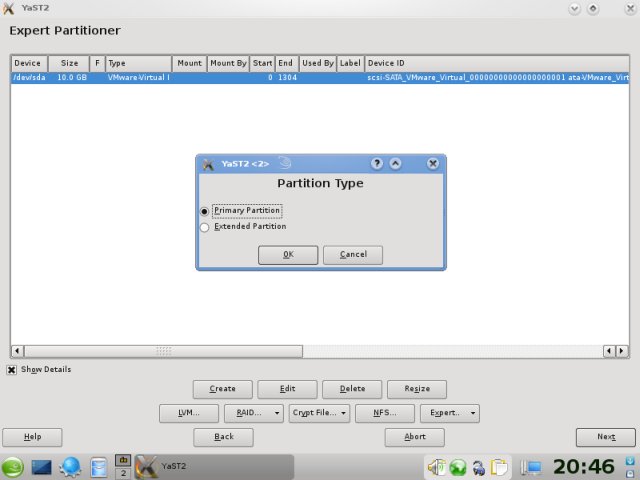The height and width of the screenshot is (480, 640).
Task: Maximize the main YaST2 window
Action: pyautogui.click(x=593, y=9)
